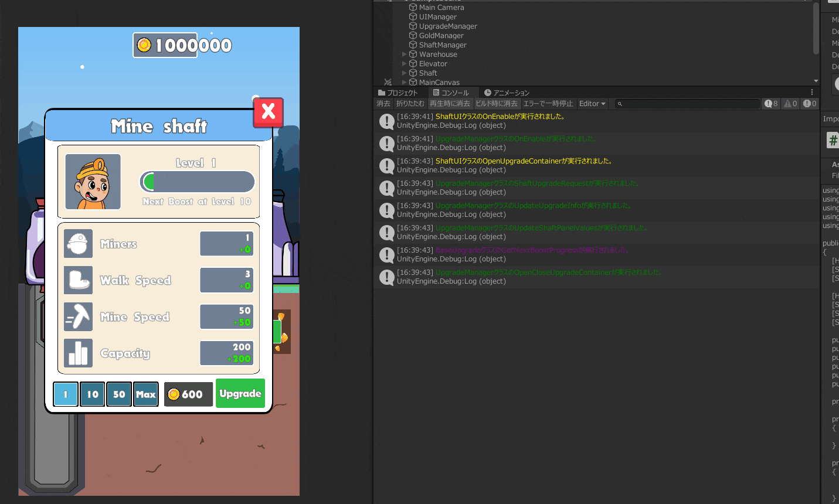Toggle エラーで一時停止 error pause
Viewport: 839px width, 504px height.
(x=548, y=104)
